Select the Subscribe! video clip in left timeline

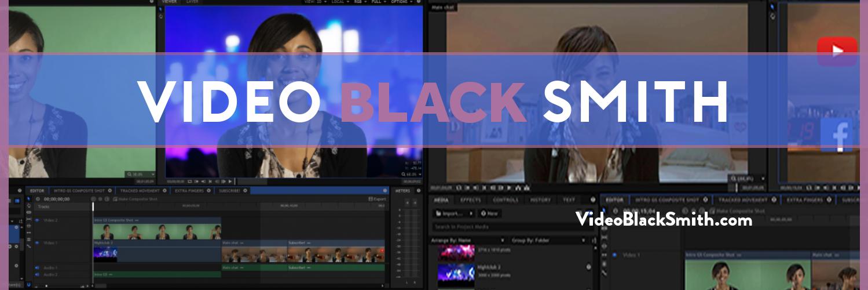click(336, 251)
